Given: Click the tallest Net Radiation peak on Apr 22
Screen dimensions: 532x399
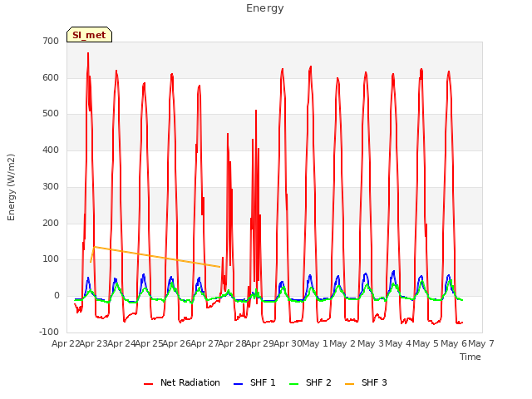Looking at the screenshot, I should coord(88,53).
